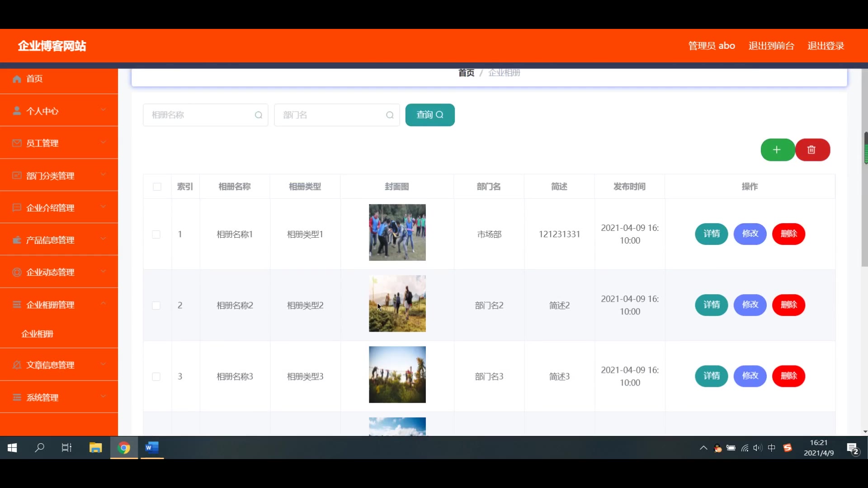Click magnifier icon in 部门名 field
Image resolution: width=868 pixels, height=488 pixels.
point(390,115)
